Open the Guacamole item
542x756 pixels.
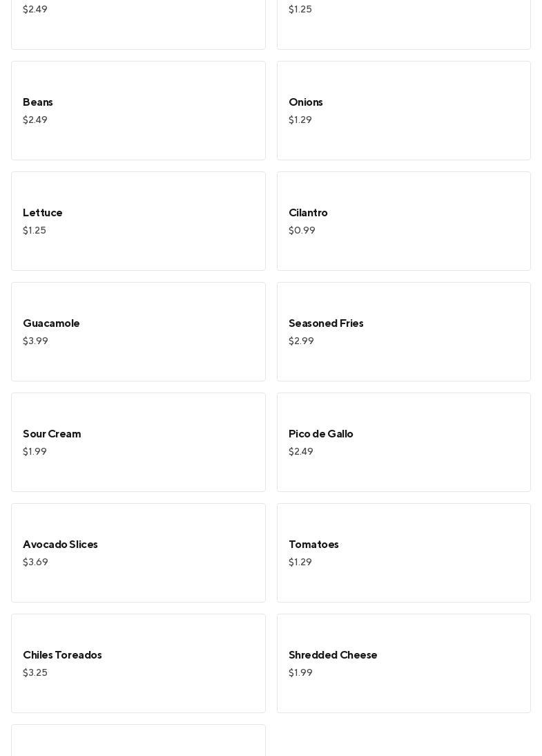pyautogui.click(x=138, y=332)
